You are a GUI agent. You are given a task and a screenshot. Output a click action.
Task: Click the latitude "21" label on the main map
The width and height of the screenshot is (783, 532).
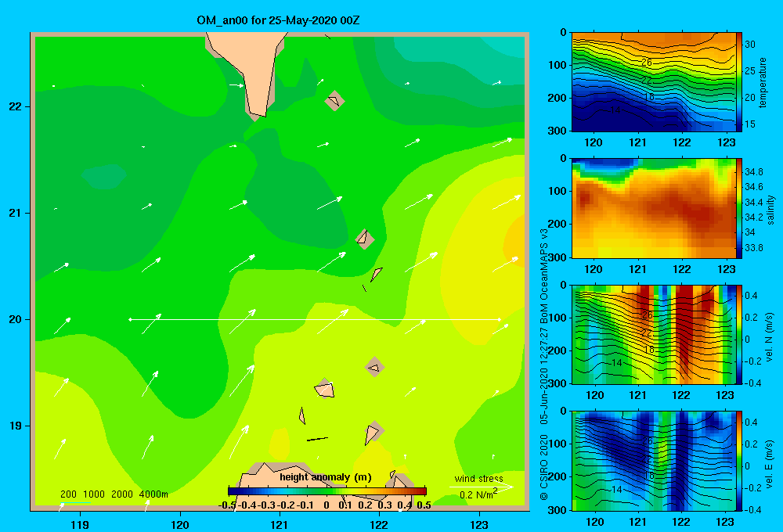pos(15,213)
